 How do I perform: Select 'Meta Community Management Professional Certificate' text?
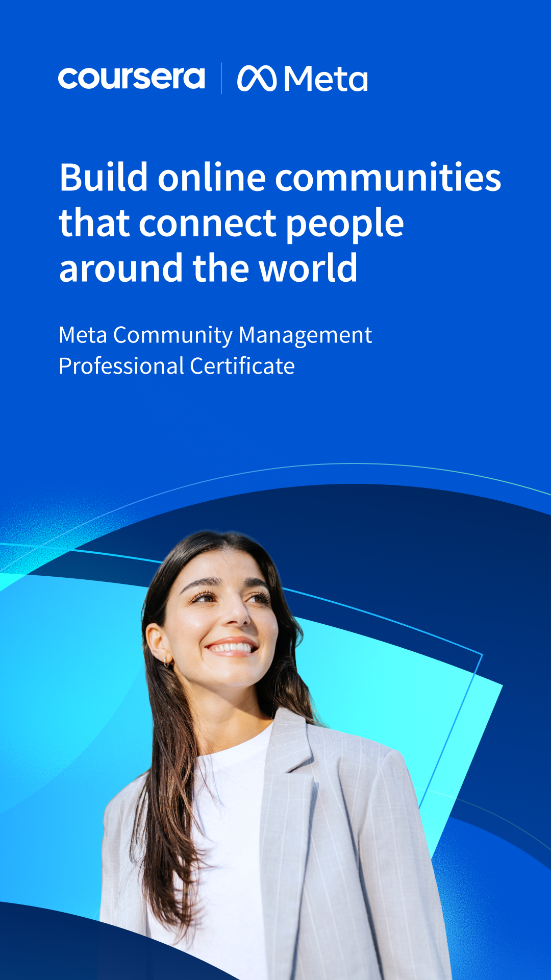click(215, 351)
